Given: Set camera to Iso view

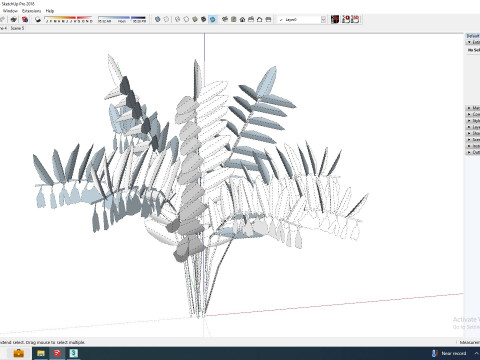Looking at the screenshot, I should click(225, 19).
